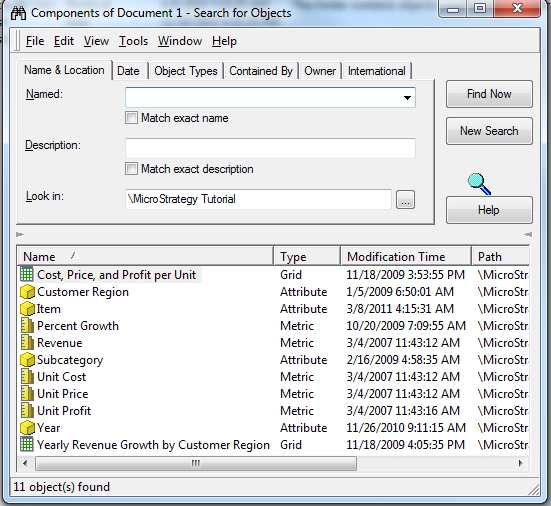This screenshot has height=506, width=551.
Task: Click the attribute icon next to Year
Action: (x=27, y=428)
